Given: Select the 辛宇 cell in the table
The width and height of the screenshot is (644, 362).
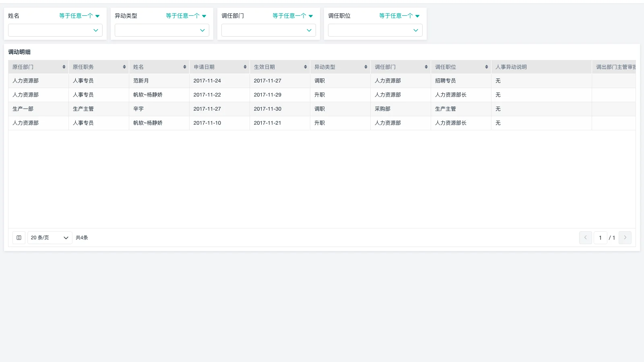Looking at the screenshot, I should point(139,109).
